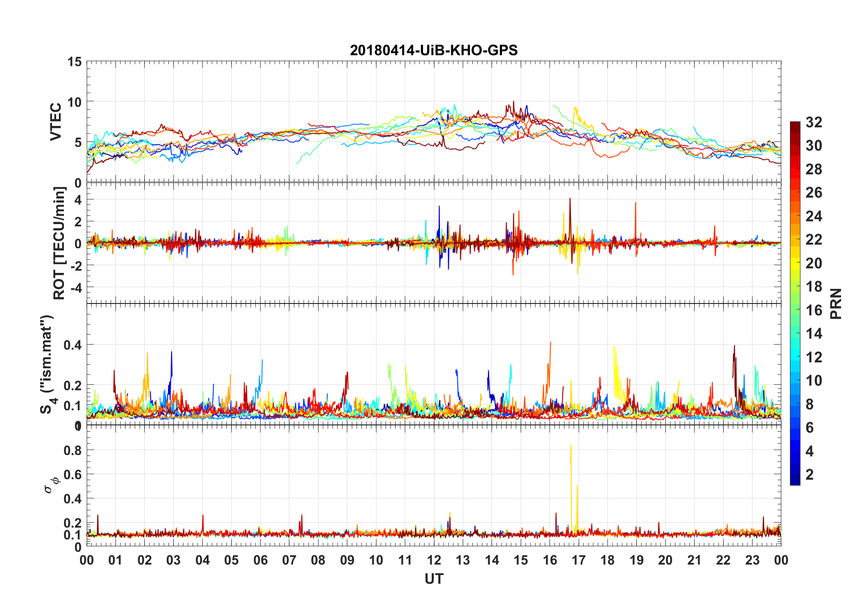Click the sigma-phi y-axis label
The height and width of the screenshot is (607, 868).
[52, 485]
